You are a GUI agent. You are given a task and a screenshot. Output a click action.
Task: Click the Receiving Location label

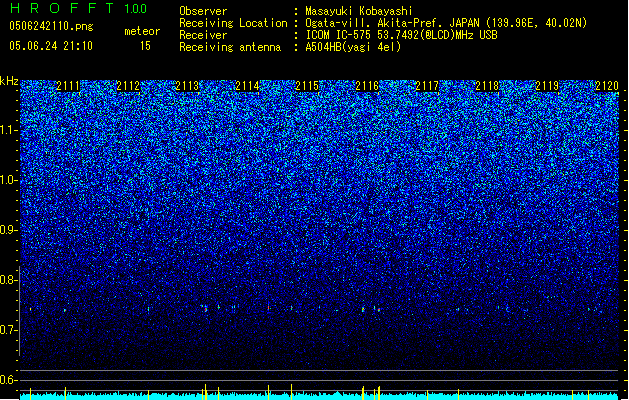click(x=233, y=23)
